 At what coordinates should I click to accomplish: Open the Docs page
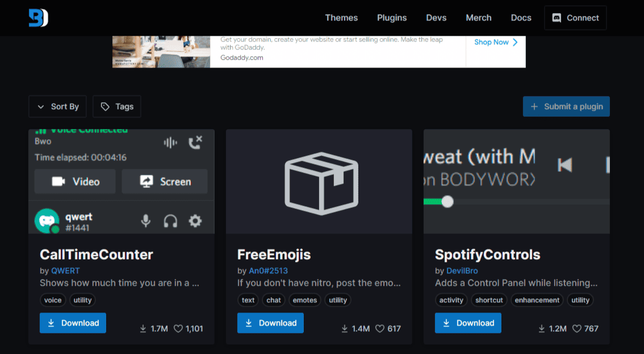pos(521,18)
